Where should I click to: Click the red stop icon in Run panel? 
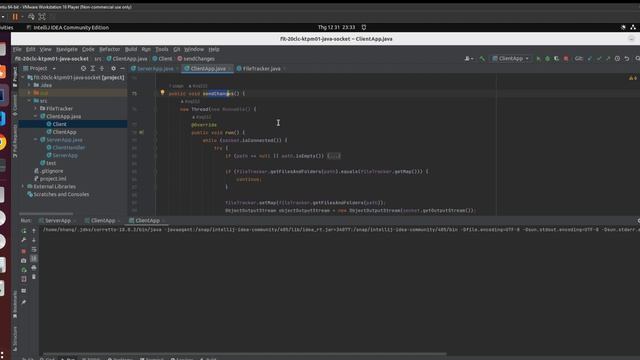click(x=24, y=251)
